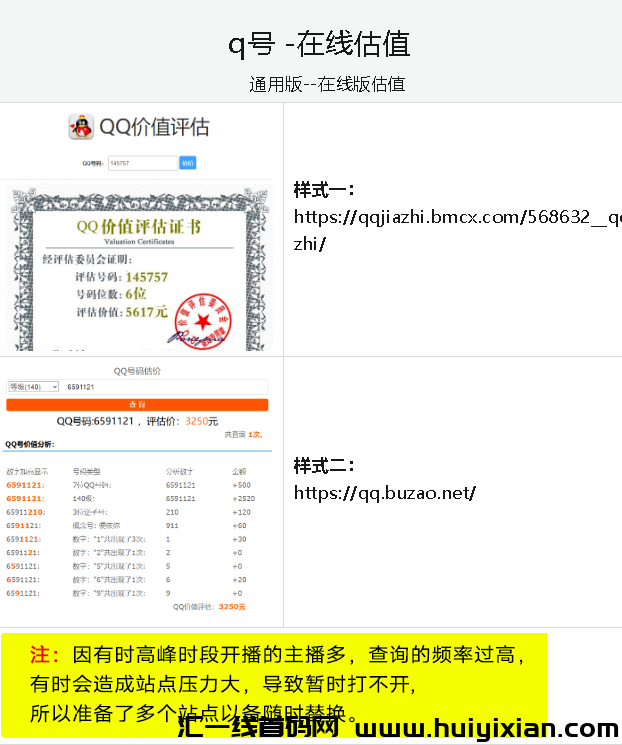Open the QQ value certificate image
The height and width of the screenshot is (745, 622).
139,269
